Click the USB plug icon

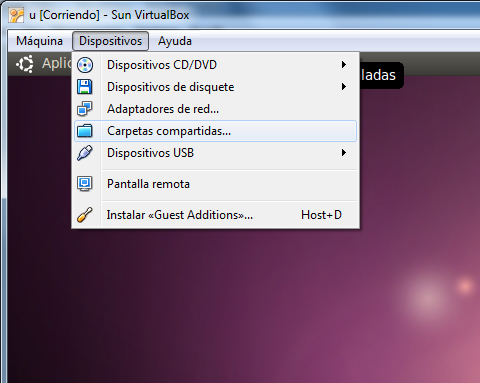[85, 153]
